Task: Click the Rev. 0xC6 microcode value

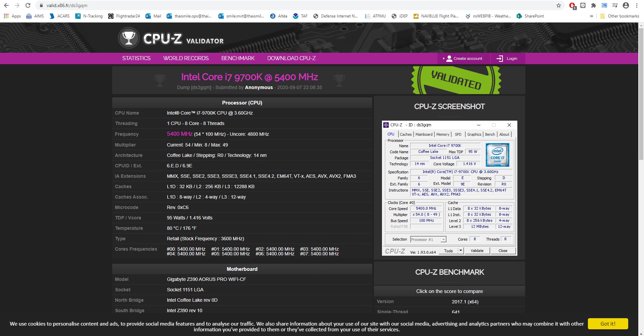Action: click(178, 207)
